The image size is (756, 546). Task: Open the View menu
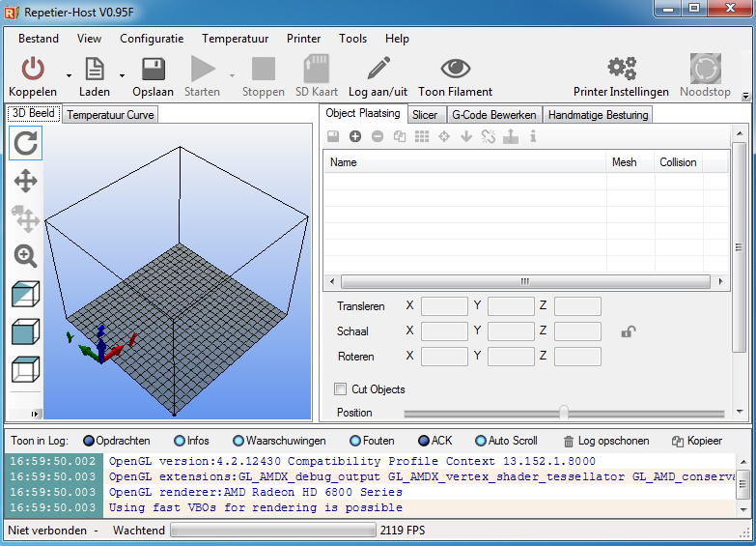pyautogui.click(x=89, y=39)
